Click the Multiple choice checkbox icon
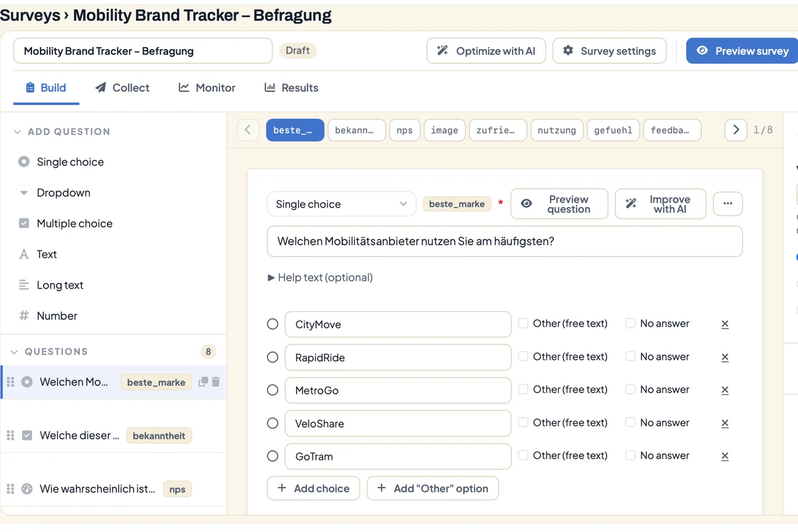The width and height of the screenshot is (798, 532). pos(24,223)
